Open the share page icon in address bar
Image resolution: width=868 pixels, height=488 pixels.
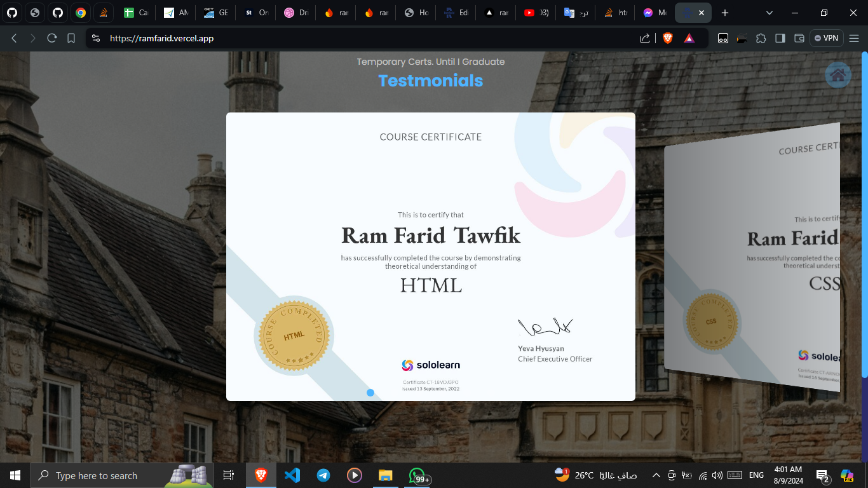tap(645, 38)
